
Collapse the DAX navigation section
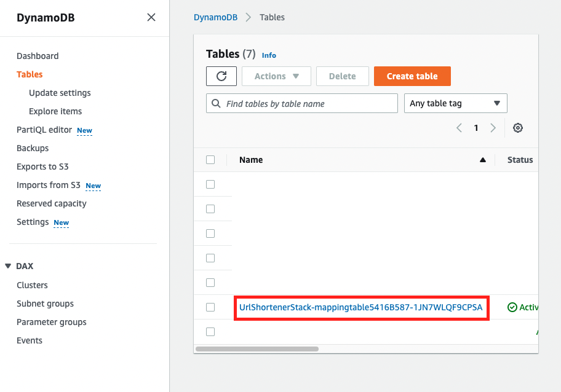pyautogui.click(x=8, y=266)
